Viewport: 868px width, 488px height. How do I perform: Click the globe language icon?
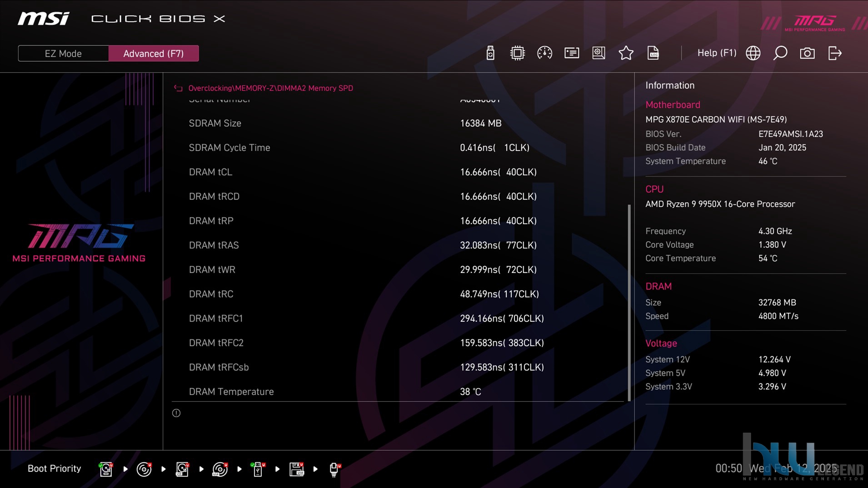click(x=753, y=53)
